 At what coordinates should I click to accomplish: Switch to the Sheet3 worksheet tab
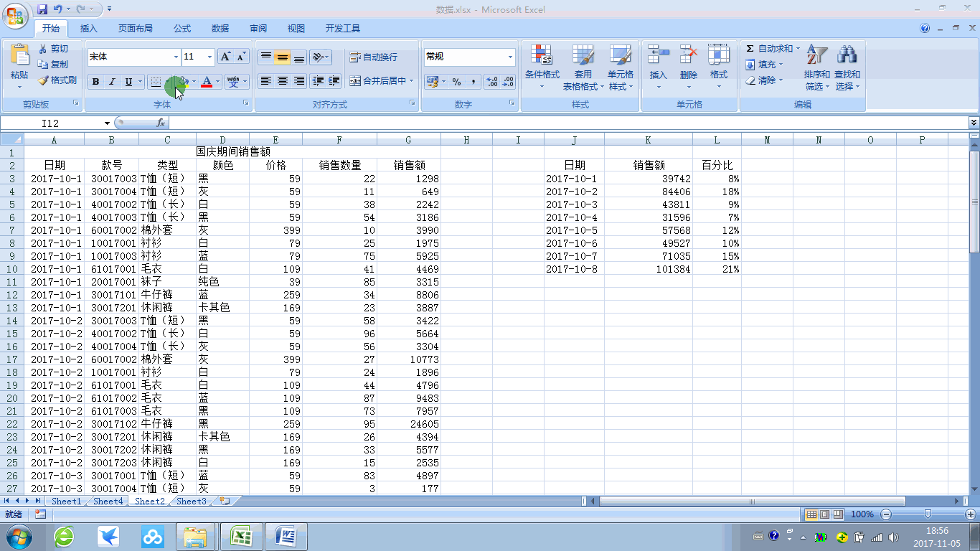tap(191, 501)
